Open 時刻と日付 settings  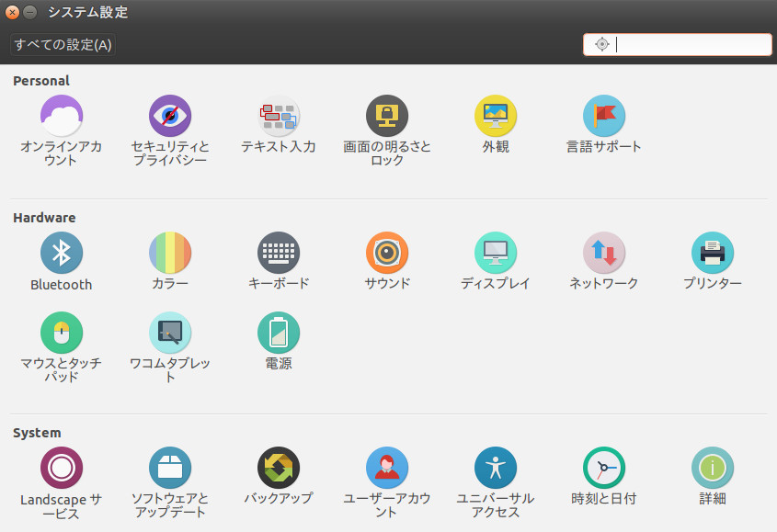tap(604, 467)
